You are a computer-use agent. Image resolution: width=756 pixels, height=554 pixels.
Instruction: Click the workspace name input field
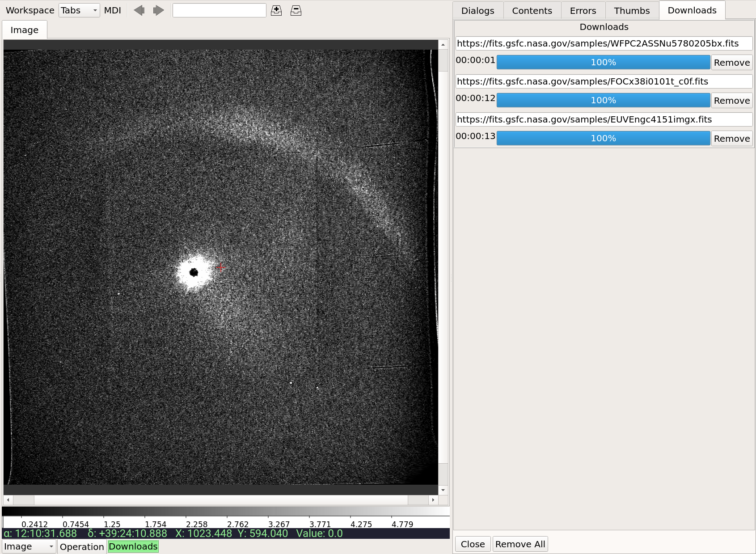point(220,10)
